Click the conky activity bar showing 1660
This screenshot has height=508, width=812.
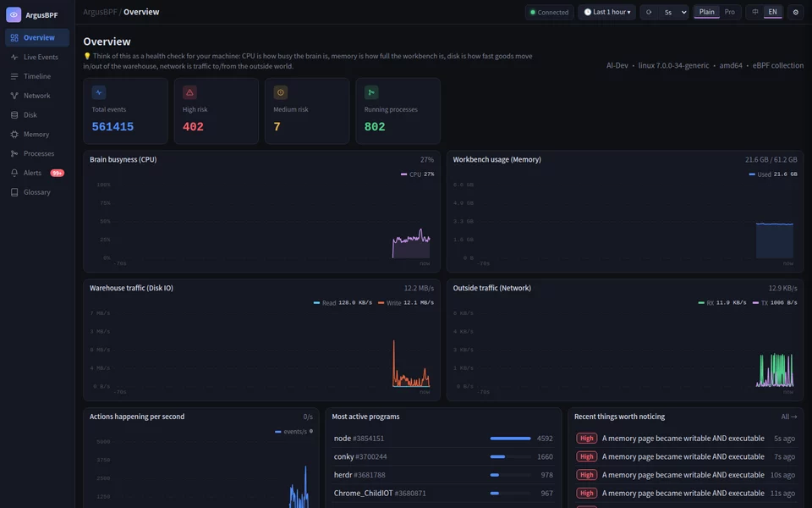coord(510,456)
